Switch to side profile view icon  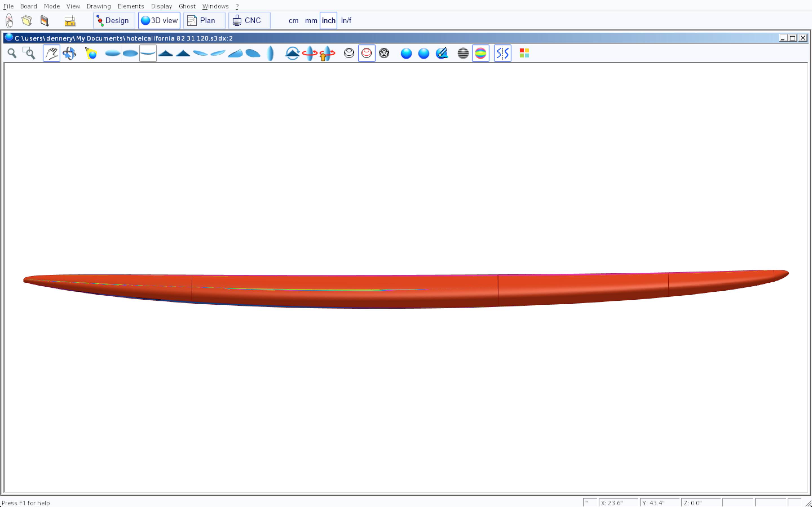148,53
